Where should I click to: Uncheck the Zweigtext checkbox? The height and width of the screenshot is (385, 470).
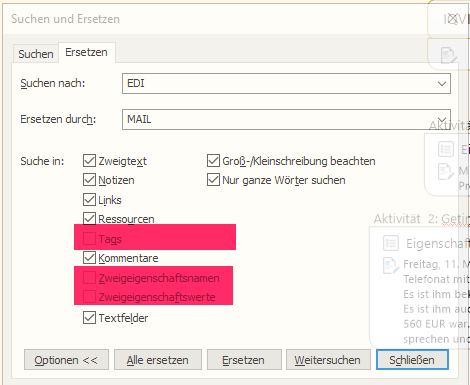pos(89,161)
